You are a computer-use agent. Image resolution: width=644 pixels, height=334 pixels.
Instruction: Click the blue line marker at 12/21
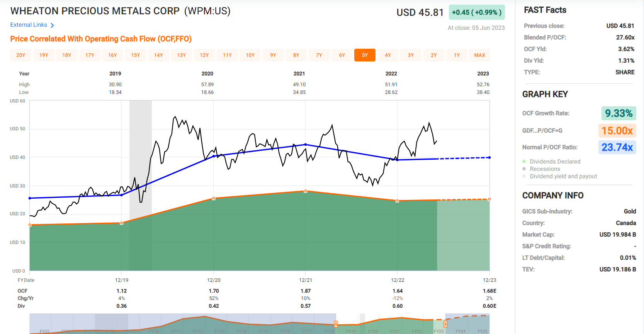pyautogui.click(x=306, y=145)
